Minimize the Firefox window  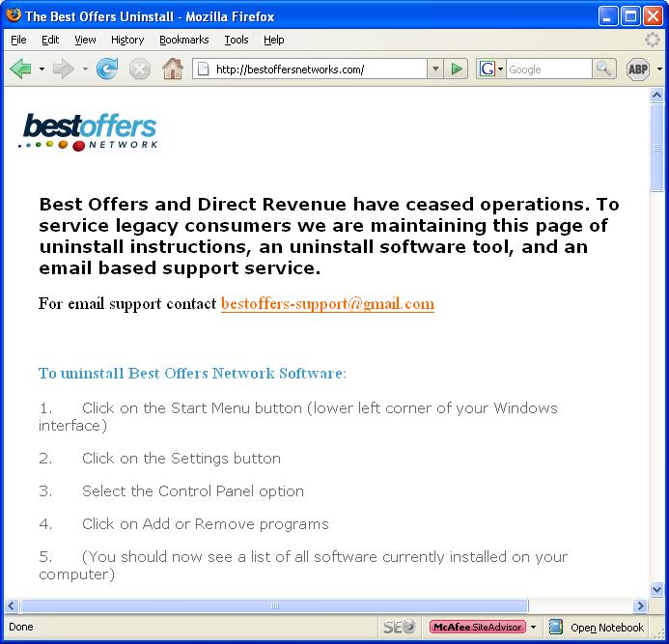pyautogui.click(x=608, y=16)
